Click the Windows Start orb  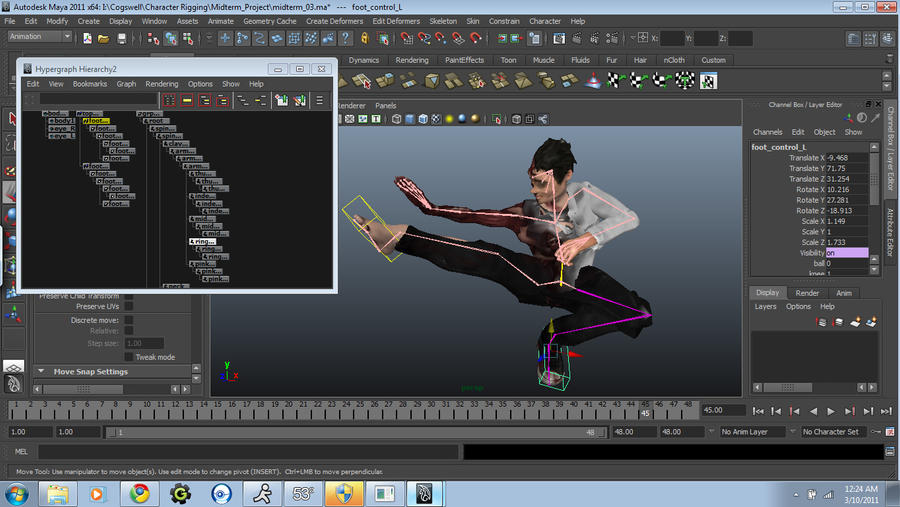(17, 494)
